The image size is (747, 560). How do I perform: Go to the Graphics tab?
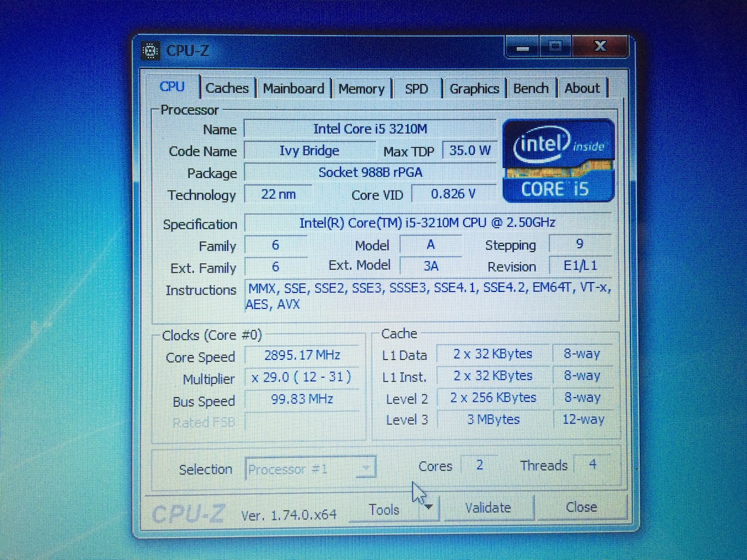(x=475, y=89)
